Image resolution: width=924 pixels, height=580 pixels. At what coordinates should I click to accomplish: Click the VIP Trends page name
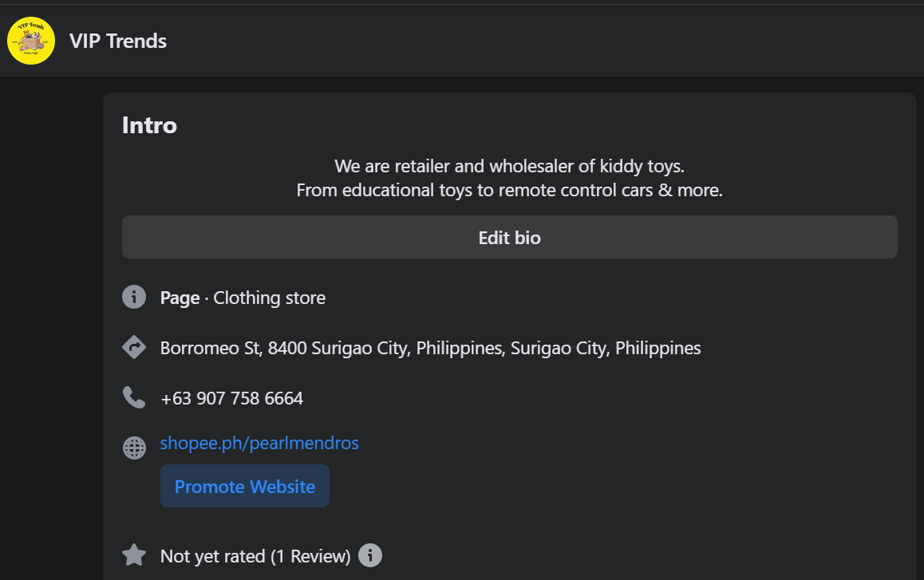point(118,41)
